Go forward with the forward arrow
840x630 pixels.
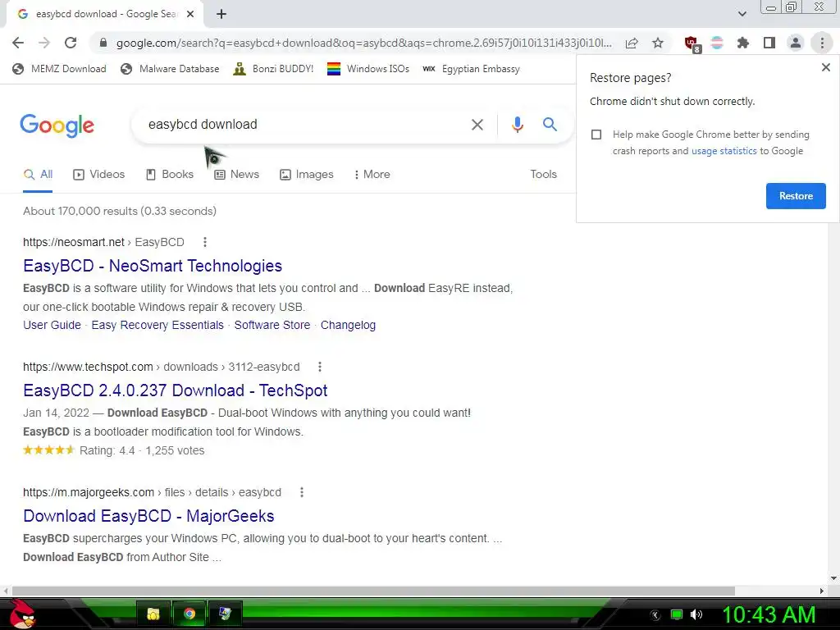coord(44,43)
